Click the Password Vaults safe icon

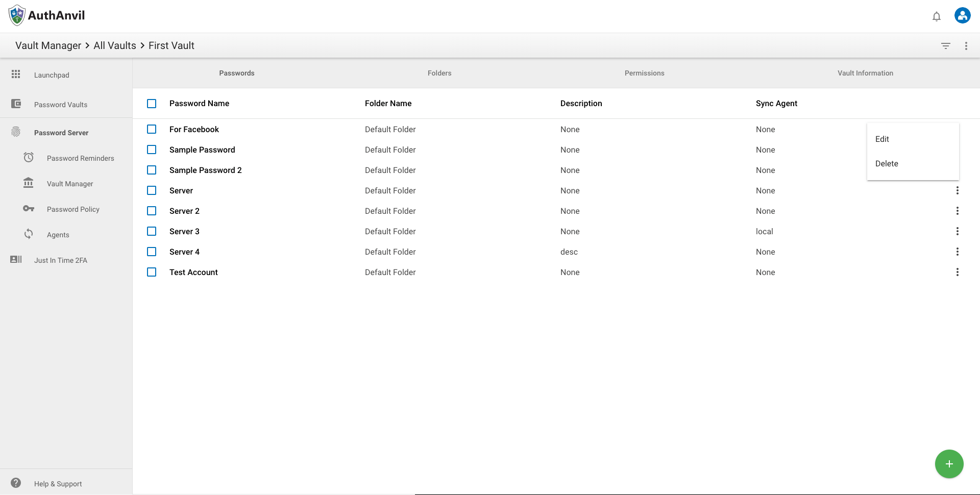click(16, 104)
